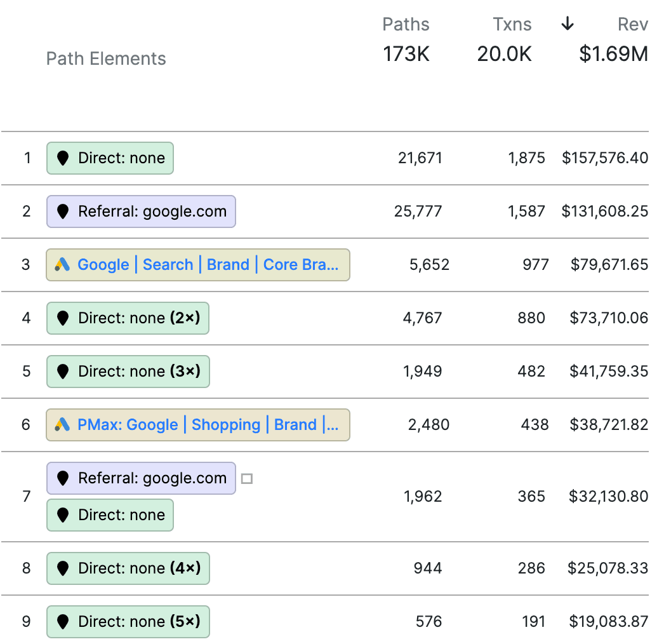Viewport: 664px width, 644px height.
Task: Select the row 7 Direct: none chip
Action: (x=110, y=515)
